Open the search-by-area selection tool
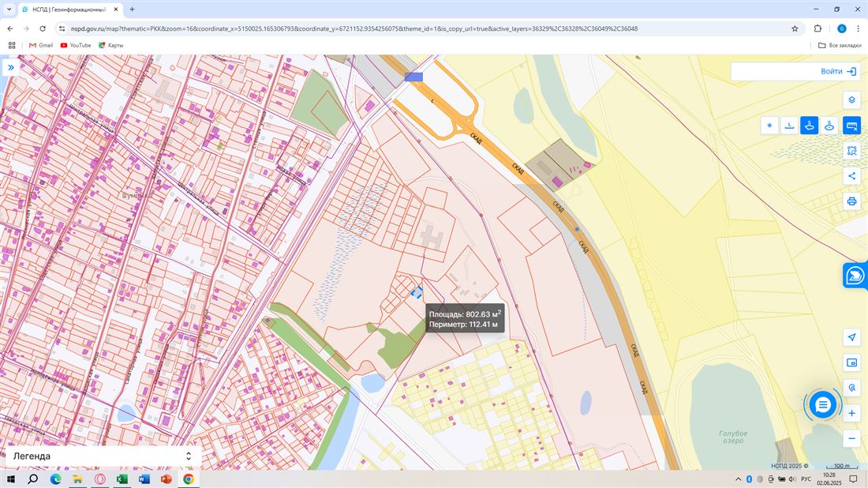This screenshot has height=488, width=868. pyautogui.click(x=851, y=150)
